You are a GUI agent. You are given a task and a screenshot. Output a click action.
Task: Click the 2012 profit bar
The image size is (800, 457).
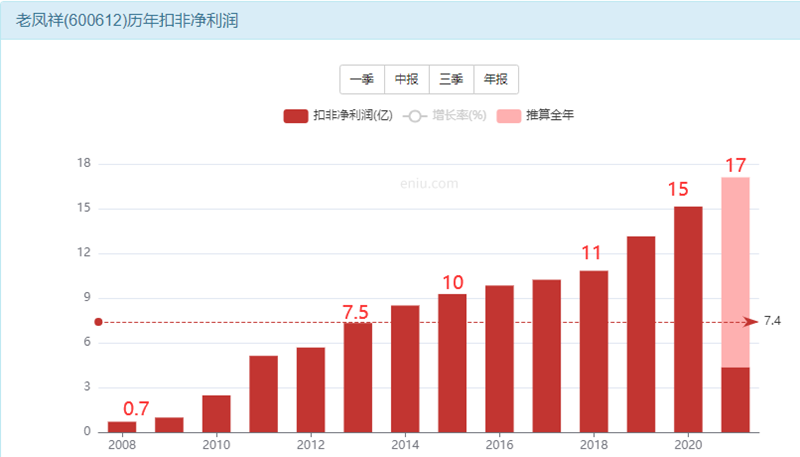(311, 390)
